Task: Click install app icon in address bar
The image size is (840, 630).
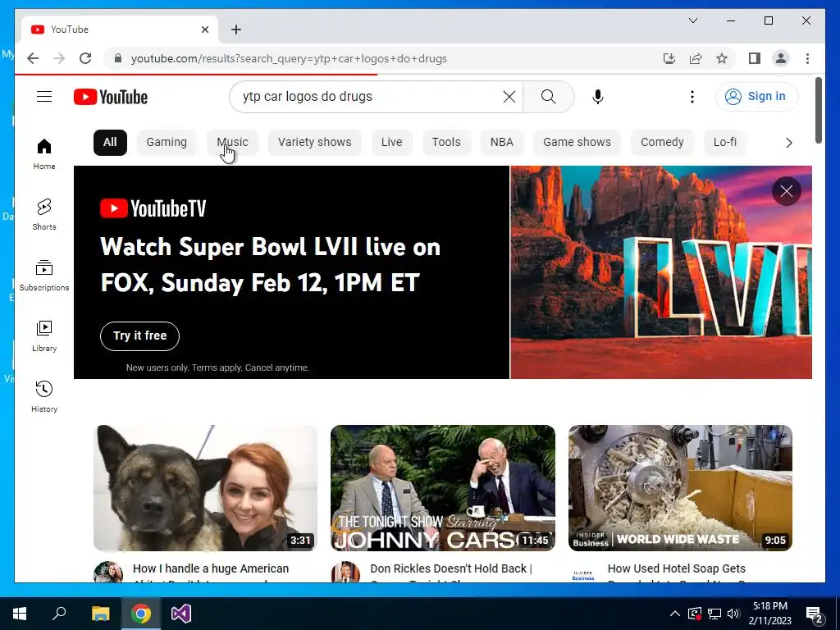Action: tap(669, 58)
